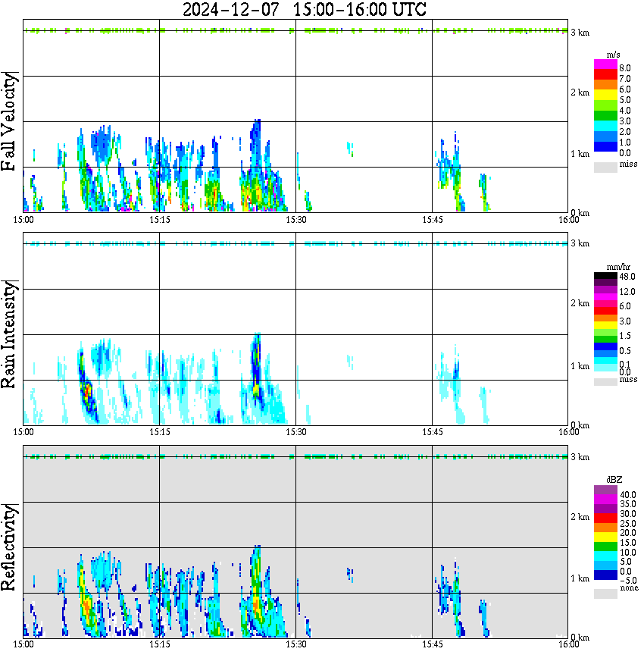Image resolution: width=644 pixels, height=658 pixels.
Task: Click the '2 km' label beside Rain Intensity
Action: [x=580, y=303]
